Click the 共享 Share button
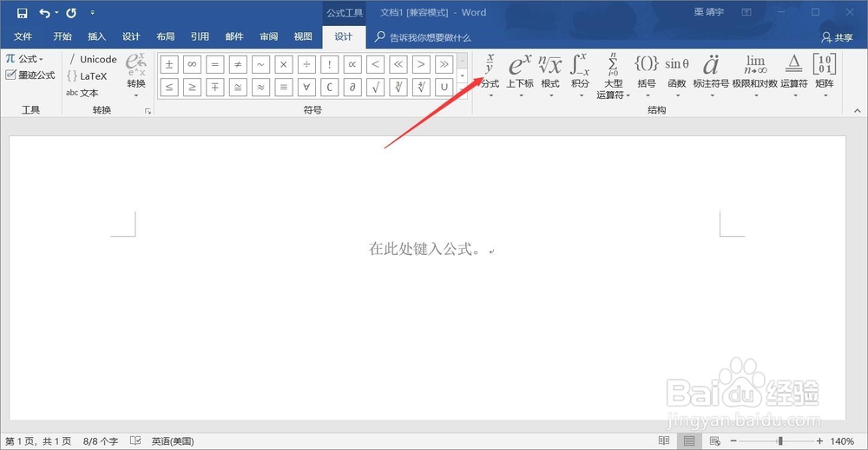This screenshot has width=868, height=450. (837, 37)
